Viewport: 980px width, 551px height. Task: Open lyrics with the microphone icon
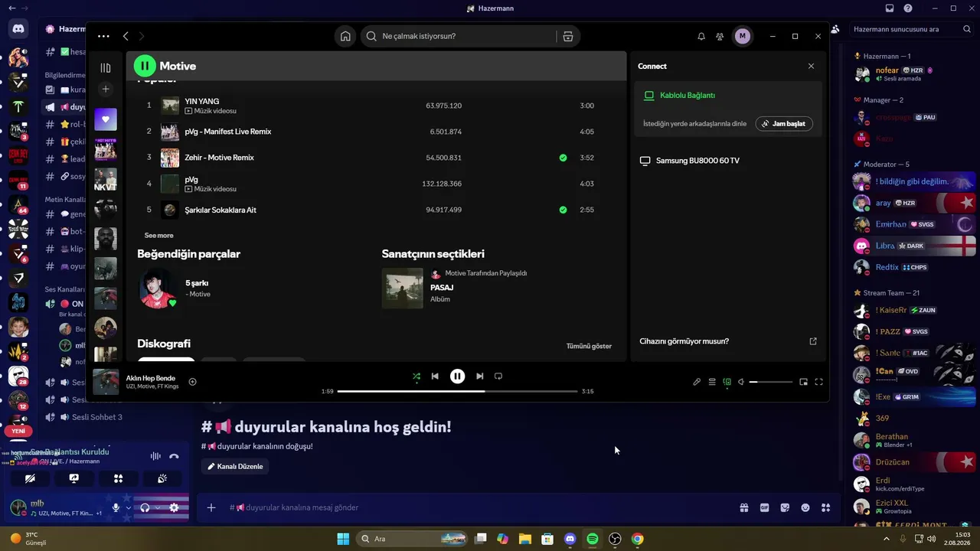(x=697, y=382)
